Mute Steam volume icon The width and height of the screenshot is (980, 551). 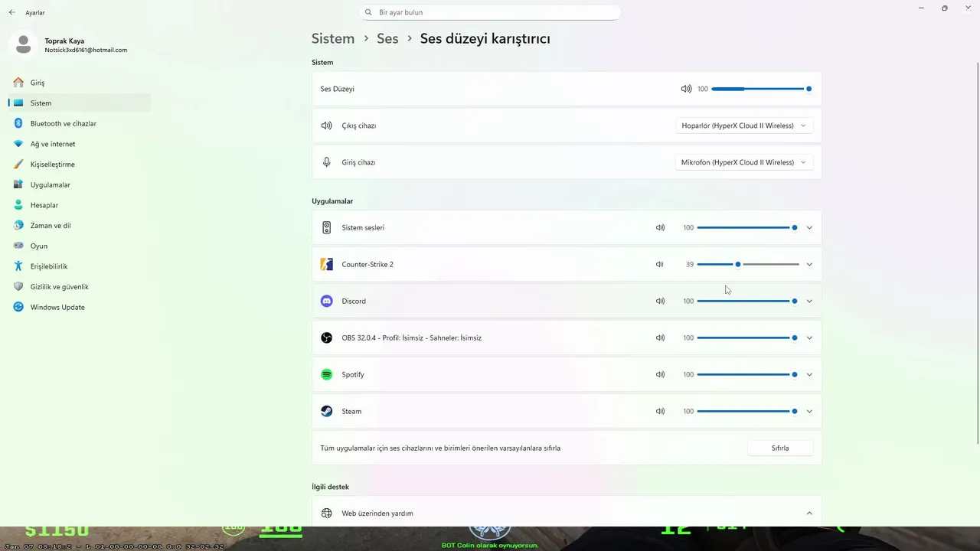click(x=660, y=411)
